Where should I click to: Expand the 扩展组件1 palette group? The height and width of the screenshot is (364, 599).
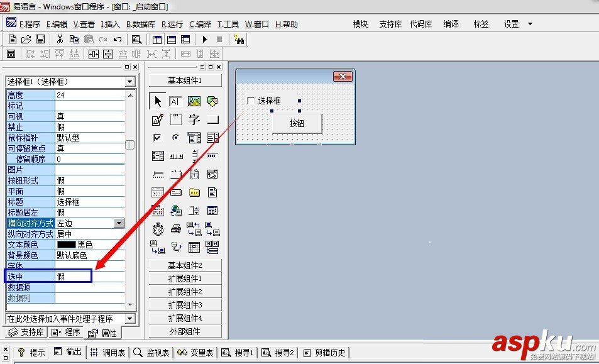coord(185,279)
